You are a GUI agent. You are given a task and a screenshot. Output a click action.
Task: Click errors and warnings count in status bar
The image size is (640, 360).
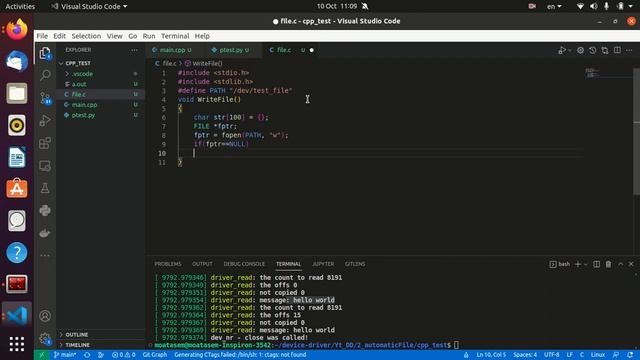pos(123,355)
